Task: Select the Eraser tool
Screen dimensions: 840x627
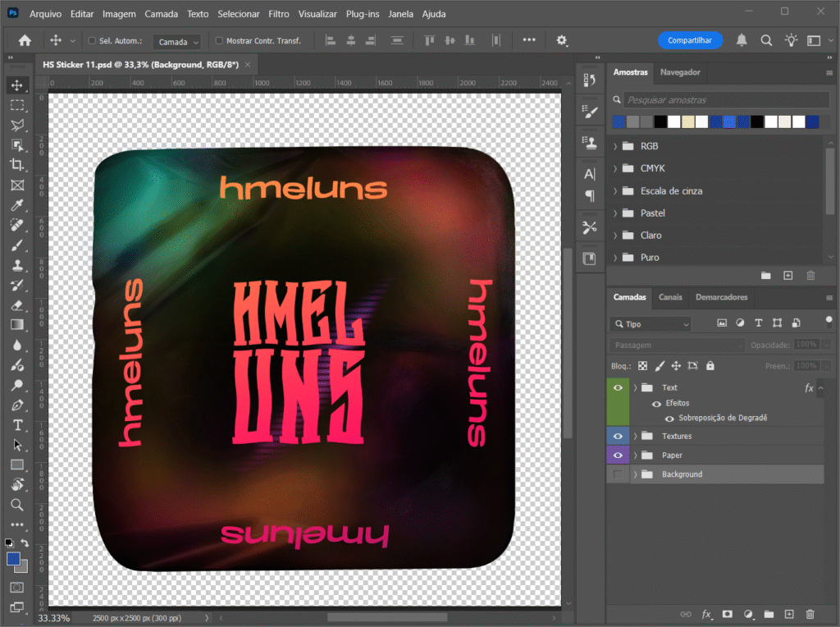Action: click(x=17, y=304)
